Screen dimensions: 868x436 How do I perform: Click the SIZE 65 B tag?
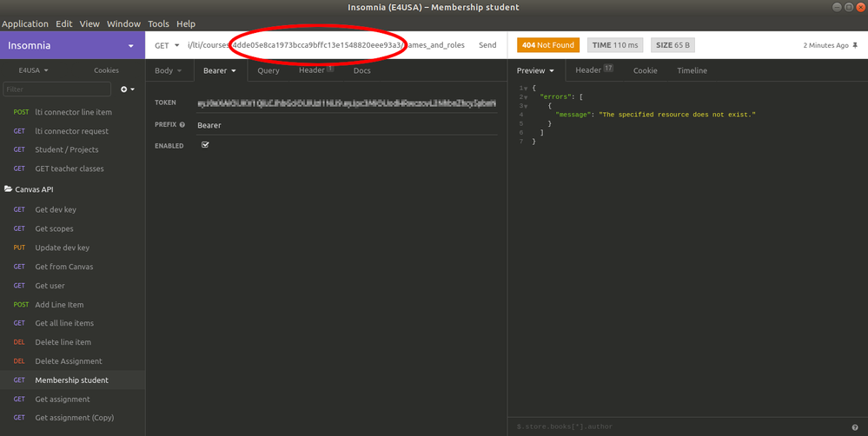[x=673, y=45]
